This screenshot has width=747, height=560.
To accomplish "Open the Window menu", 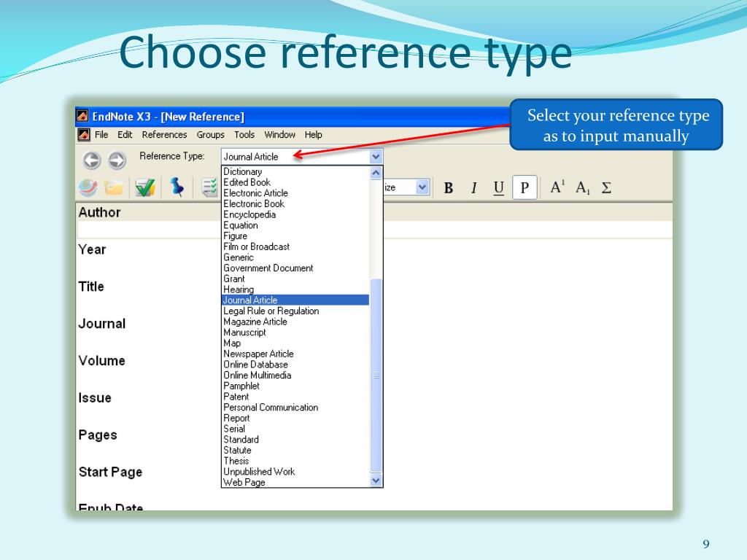I will pyautogui.click(x=279, y=135).
